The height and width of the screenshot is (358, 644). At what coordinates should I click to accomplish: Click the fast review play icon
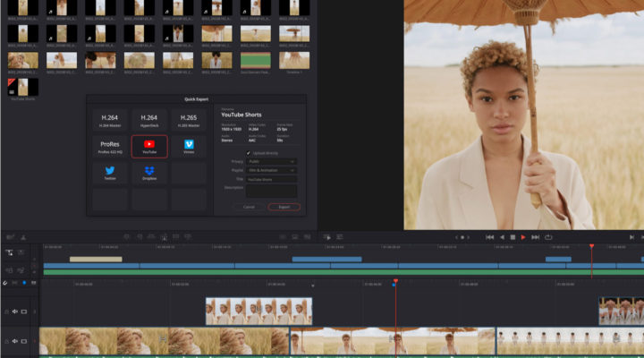point(327,237)
